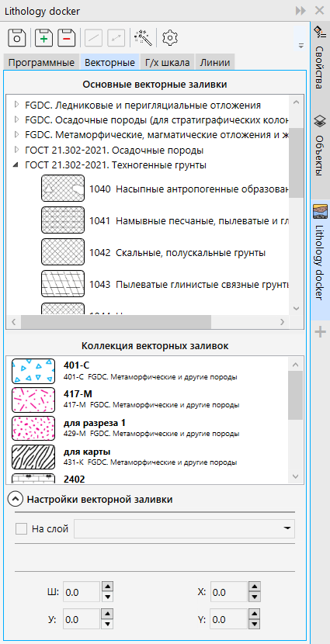Select the для разреза 1 swatch
This screenshot has height=644, width=330.
tap(33, 428)
